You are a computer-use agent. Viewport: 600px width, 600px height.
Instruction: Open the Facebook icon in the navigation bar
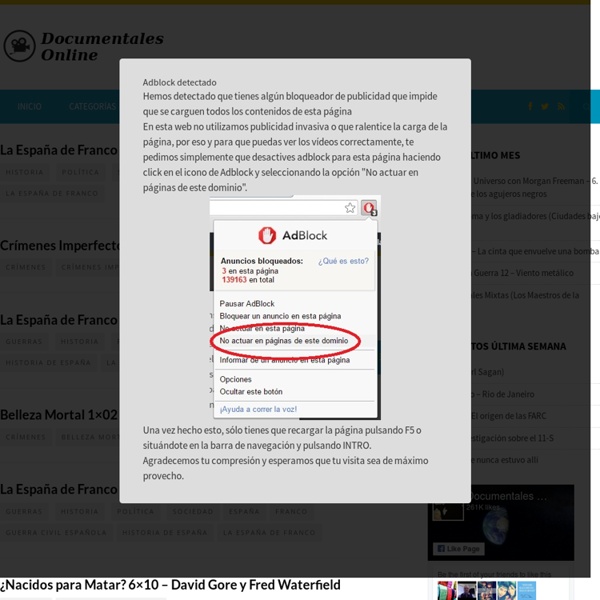[530, 106]
